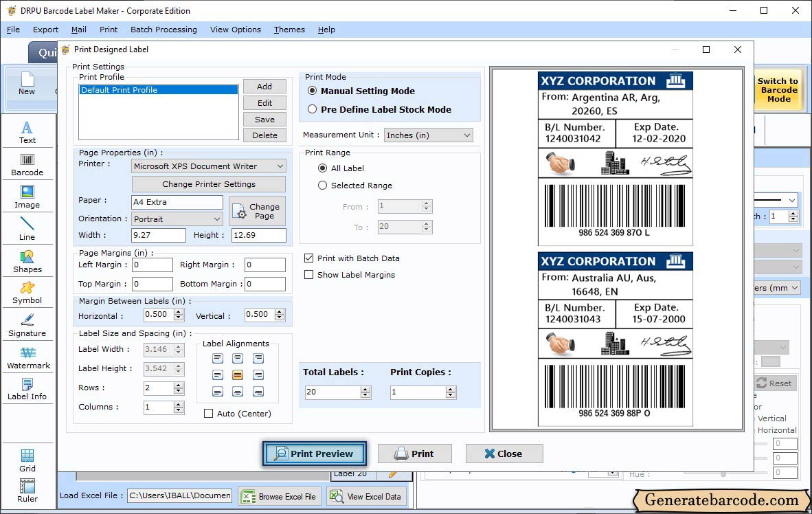Screen dimensions: 812x514
Task: Select the Signature tool in sidebar
Action: pos(27,326)
